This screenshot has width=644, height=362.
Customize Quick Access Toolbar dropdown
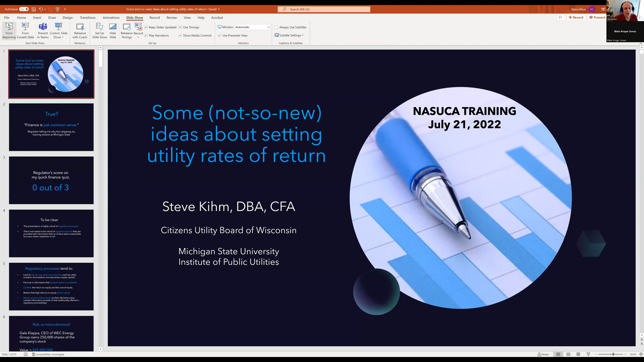coord(65,9)
